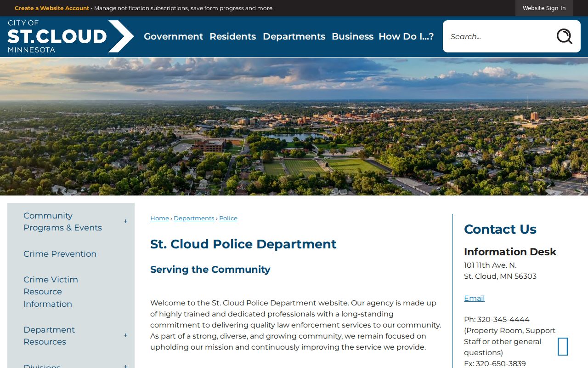Open the Business menu
This screenshot has width=588, height=368.
(x=352, y=36)
